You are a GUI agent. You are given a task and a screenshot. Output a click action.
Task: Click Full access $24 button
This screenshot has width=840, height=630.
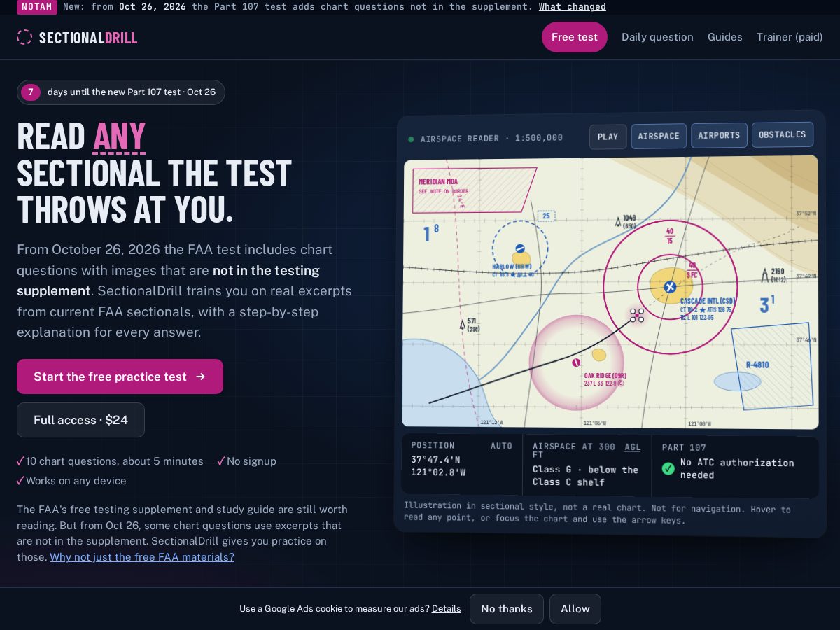(80, 420)
